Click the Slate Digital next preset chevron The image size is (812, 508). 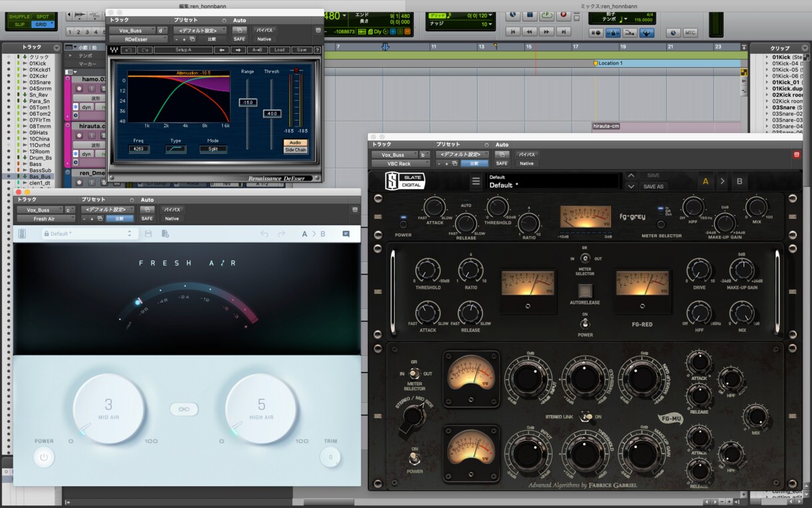coord(631,186)
